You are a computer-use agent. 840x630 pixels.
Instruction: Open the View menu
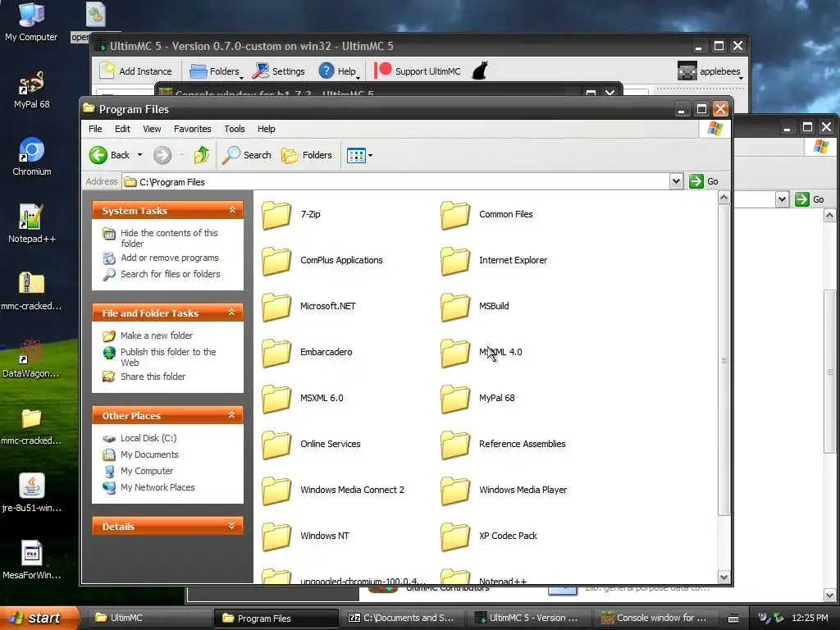pos(152,129)
